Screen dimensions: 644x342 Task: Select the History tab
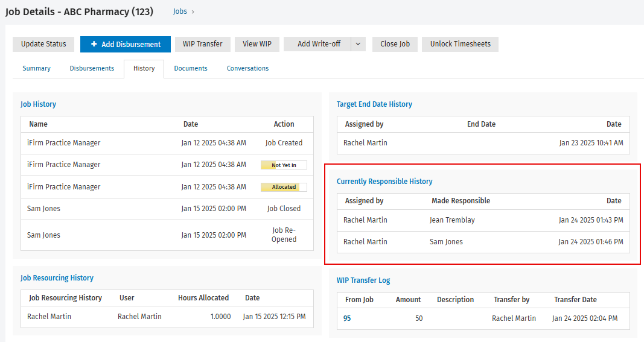click(144, 69)
